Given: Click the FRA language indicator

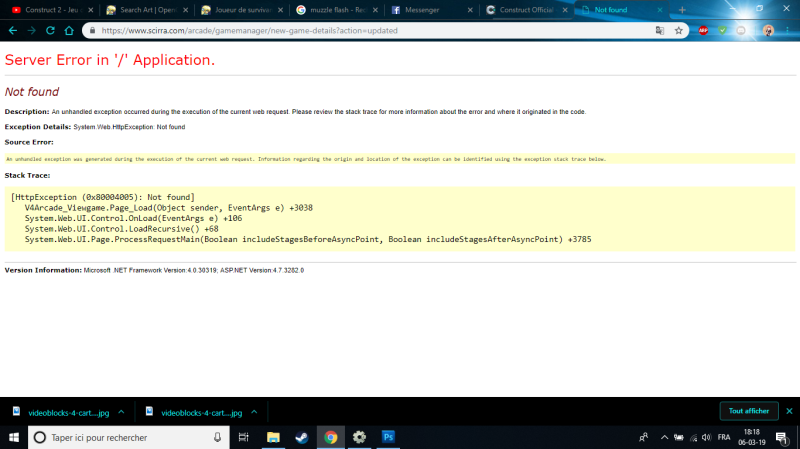Looking at the screenshot, I should click(x=723, y=437).
